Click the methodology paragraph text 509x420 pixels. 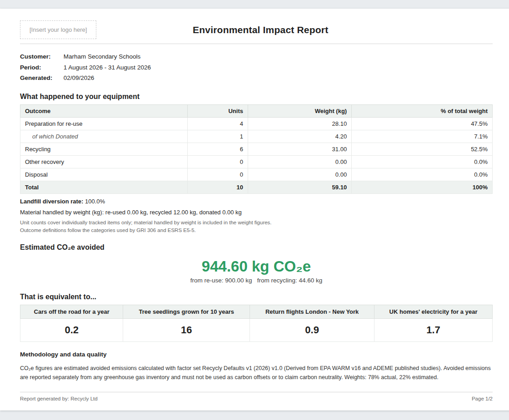point(255,373)
